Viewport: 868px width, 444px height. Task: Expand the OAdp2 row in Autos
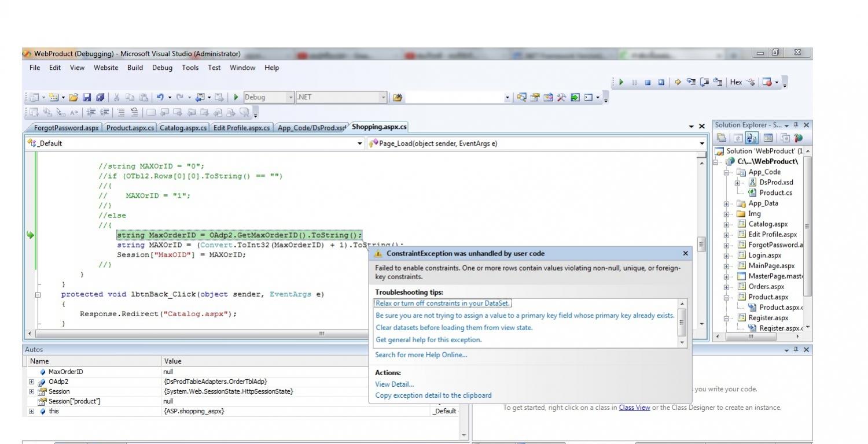click(31, 382)
